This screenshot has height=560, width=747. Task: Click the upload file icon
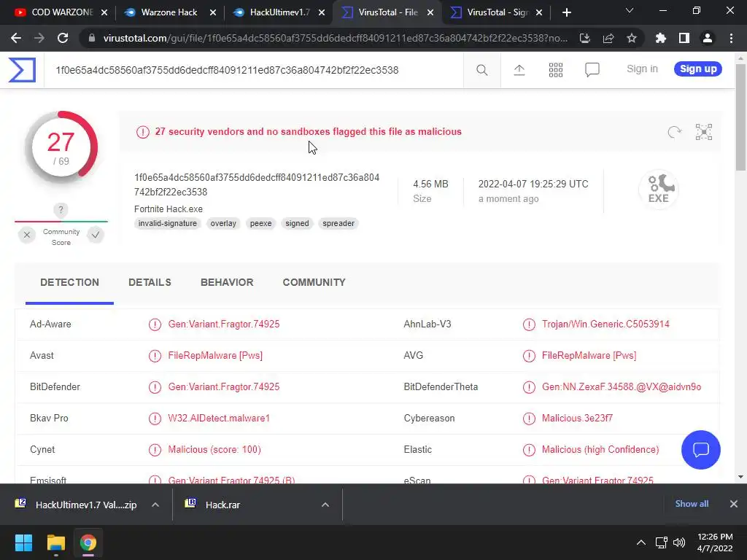[x=519, y=70]
